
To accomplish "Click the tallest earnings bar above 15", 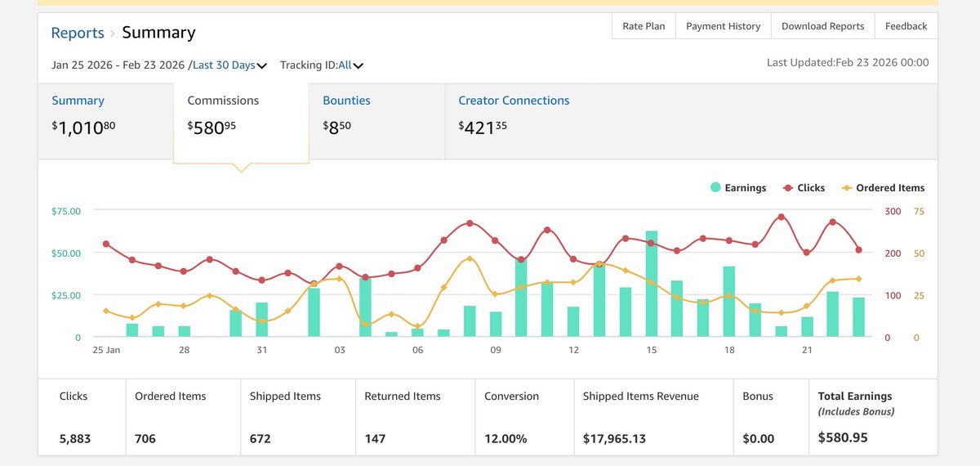I will (652, 284).
